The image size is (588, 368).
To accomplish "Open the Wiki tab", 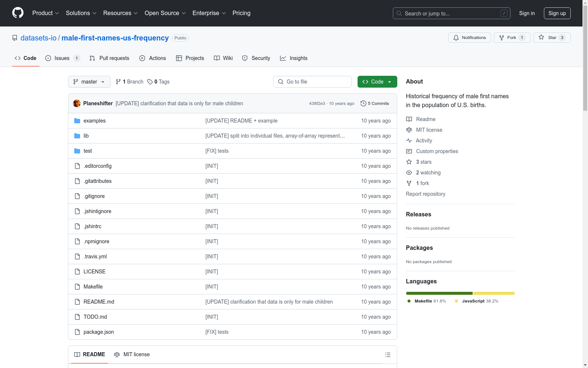I will (x=223, y=58).
